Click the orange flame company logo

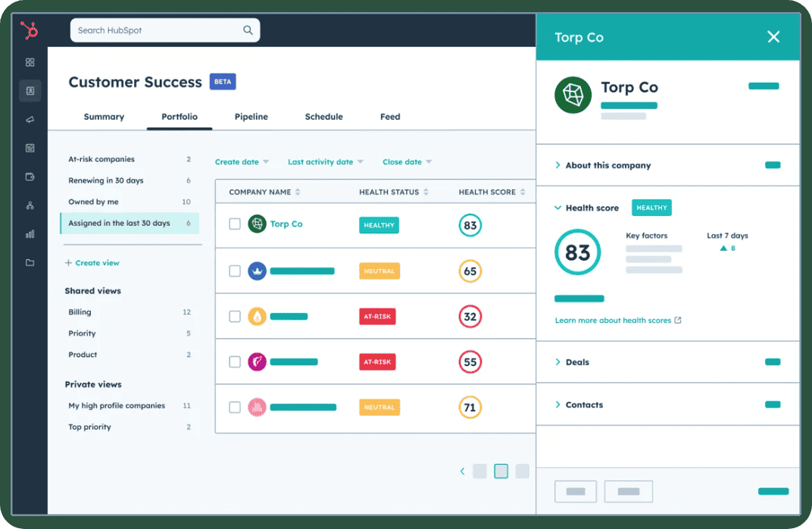pos(257,316)
